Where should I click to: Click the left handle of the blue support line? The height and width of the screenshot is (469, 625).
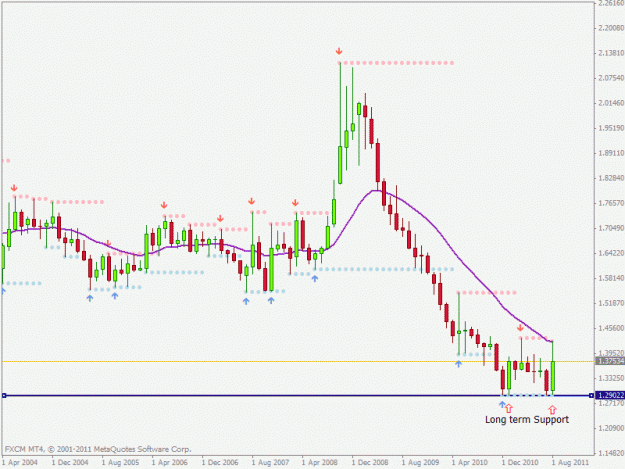pyautogui.click(x=4, y=395)
